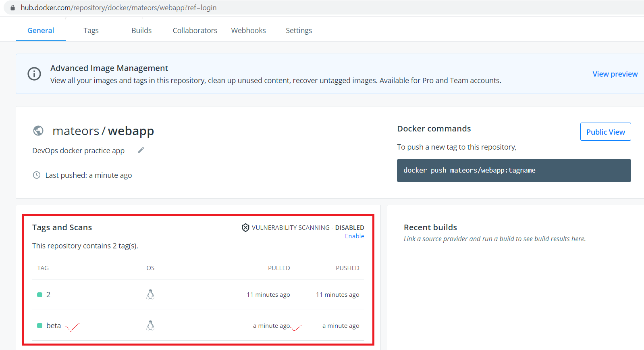
Task: Click the info icon in Advanced Image Management banner
Action: pos(34,74)
